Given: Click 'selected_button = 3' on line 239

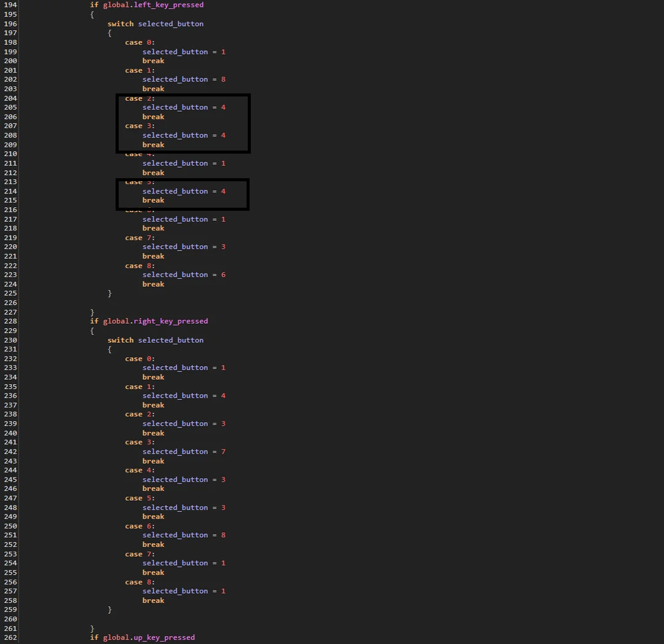Looking at the screenshot, I should (184, 423).
